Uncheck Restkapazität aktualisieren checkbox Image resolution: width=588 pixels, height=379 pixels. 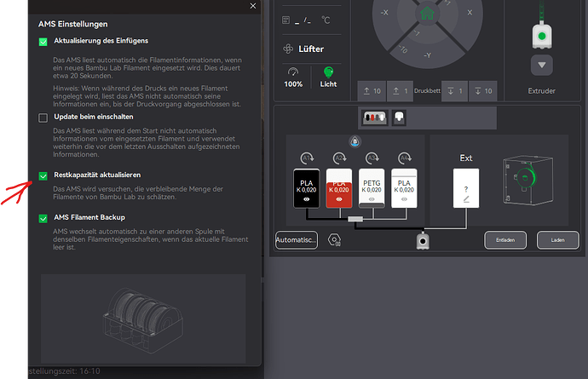point(43,175)
